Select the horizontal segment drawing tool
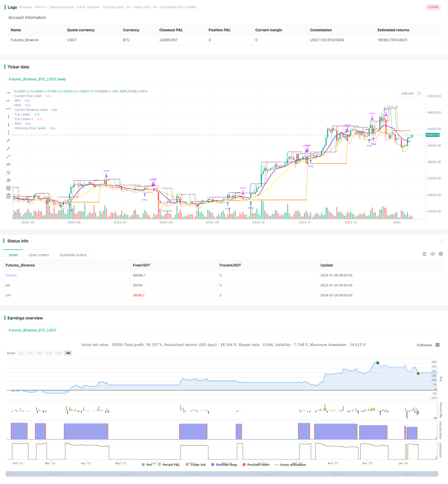The height and width of the screenshot is (484, 448). pos(8,109)
